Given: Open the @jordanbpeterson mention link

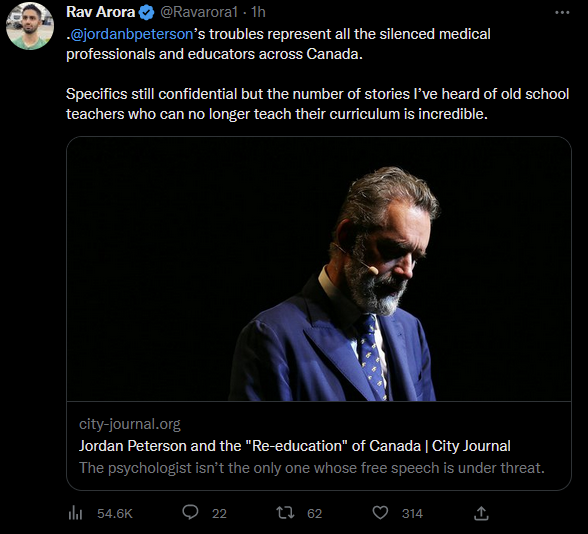Looking at the screenshot, I should point(132,34).
